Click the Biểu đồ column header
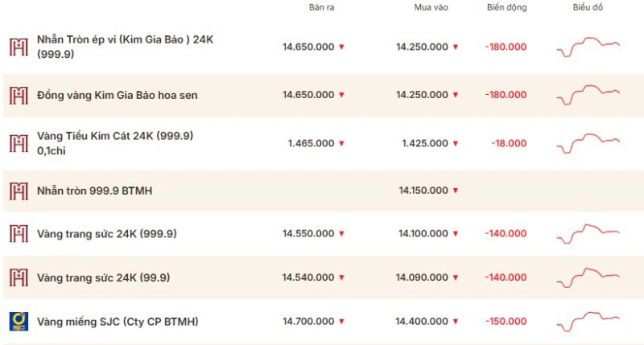This screenshot has height=345, width=644. tap(588, 7)
